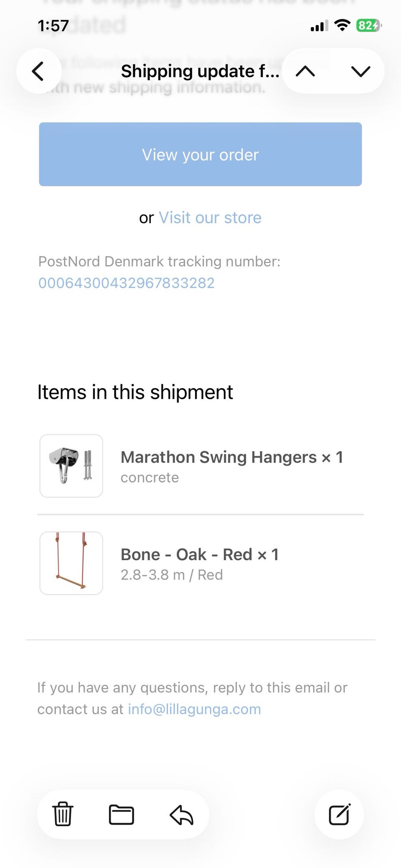Tap the reply arrow icon
This screenshot has height=868, width=401.
pos(181,815)
